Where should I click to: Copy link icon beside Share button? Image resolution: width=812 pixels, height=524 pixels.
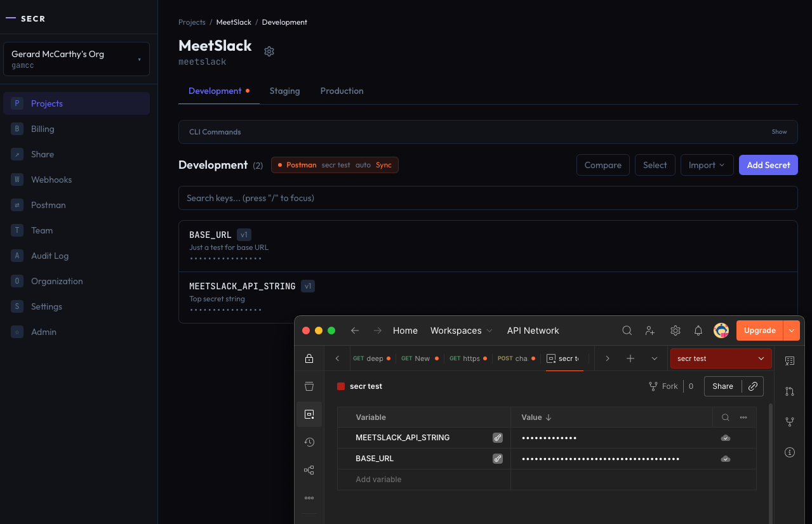click(x=753, y=386)
